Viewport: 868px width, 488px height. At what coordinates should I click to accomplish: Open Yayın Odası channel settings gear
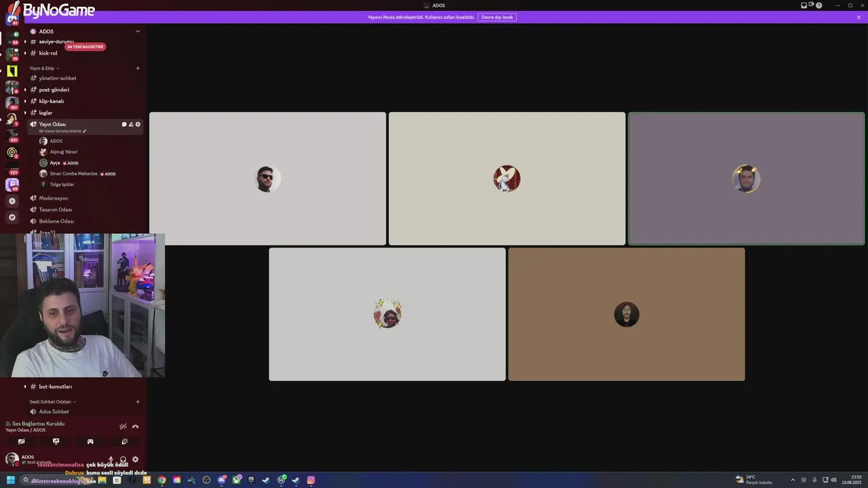138,125
